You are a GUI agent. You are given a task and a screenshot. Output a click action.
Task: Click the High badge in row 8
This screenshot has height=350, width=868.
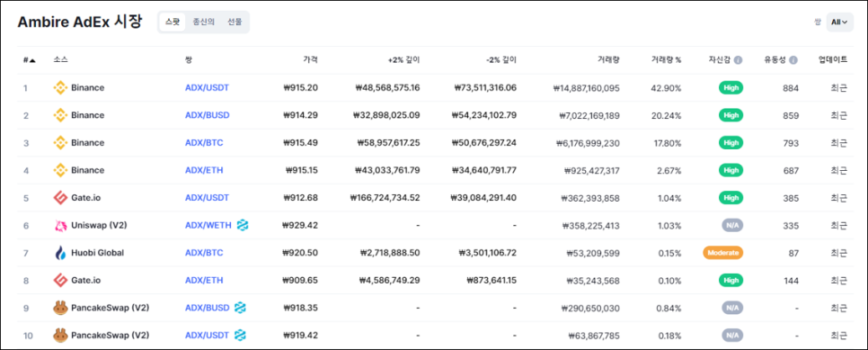click(x=731, y=280)
